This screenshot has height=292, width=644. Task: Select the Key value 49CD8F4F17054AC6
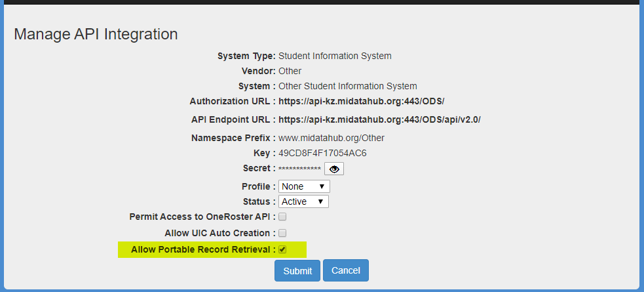pyautogui.click(x=322, y=154)
